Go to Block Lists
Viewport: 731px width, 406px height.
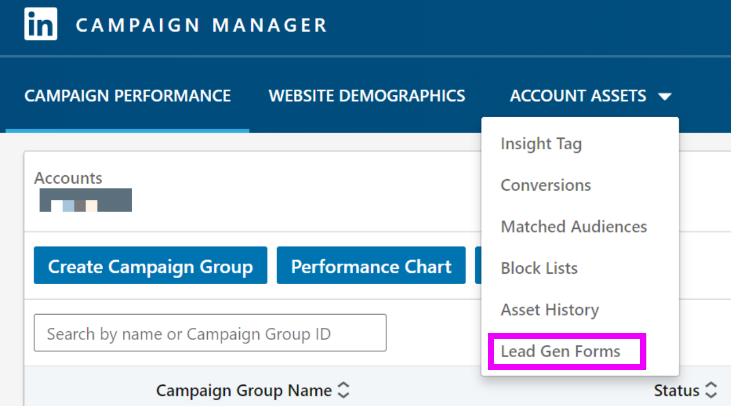coord(539,268)
